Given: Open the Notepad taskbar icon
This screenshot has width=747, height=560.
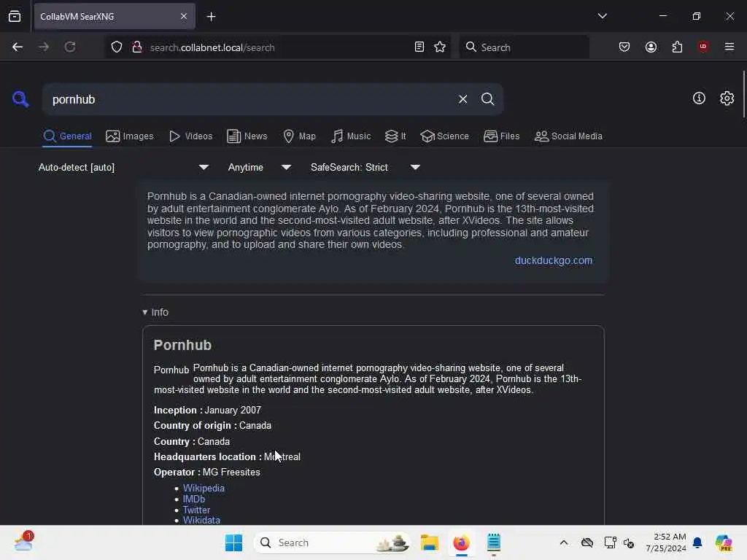Looking at the screenshot, I should tap(494, 542).
